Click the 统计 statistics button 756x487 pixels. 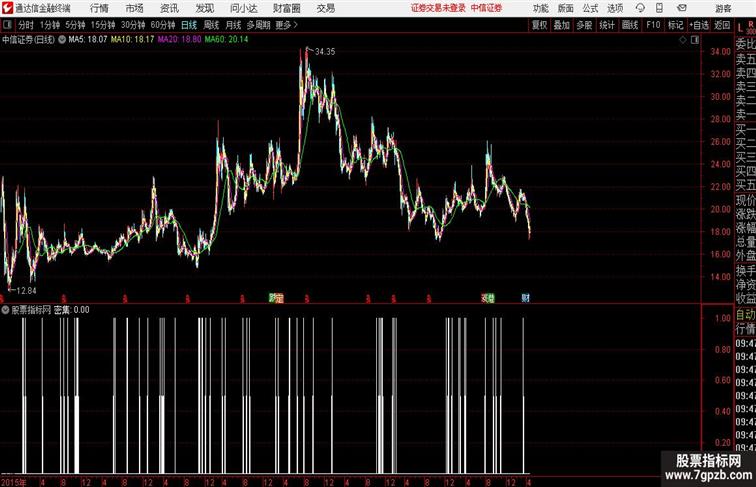[607, 25]
